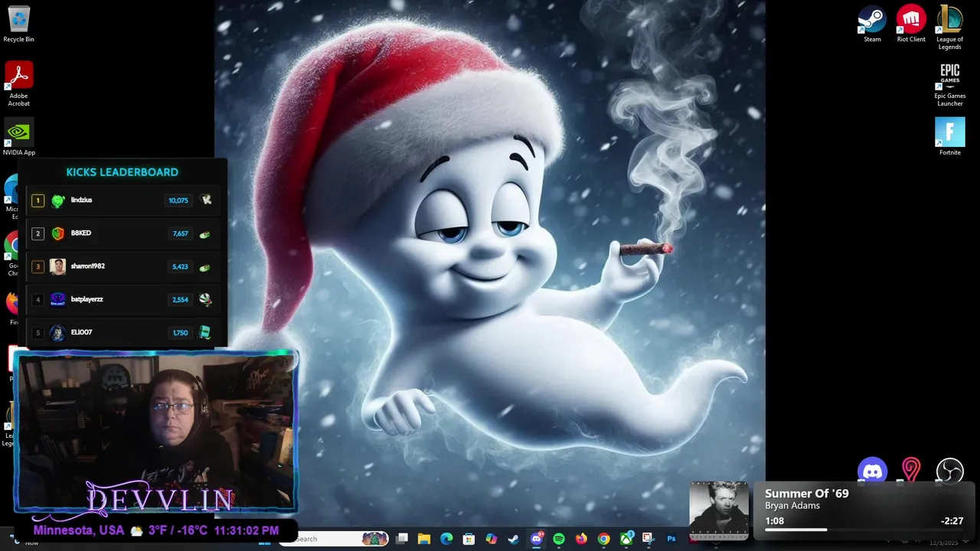
Task: Launch Microsoft Edge from the taskbar
Action: pos(446,539)
